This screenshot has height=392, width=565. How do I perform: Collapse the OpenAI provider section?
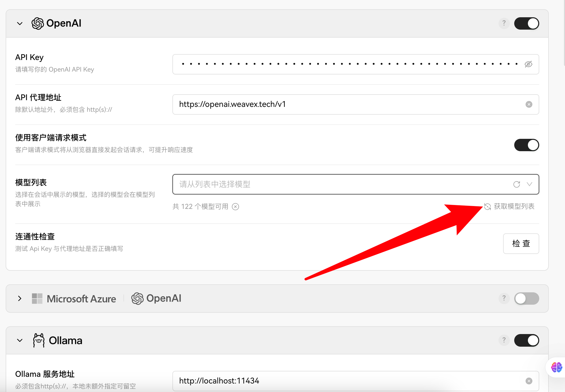pyautogui.click(x=20, y=23)
